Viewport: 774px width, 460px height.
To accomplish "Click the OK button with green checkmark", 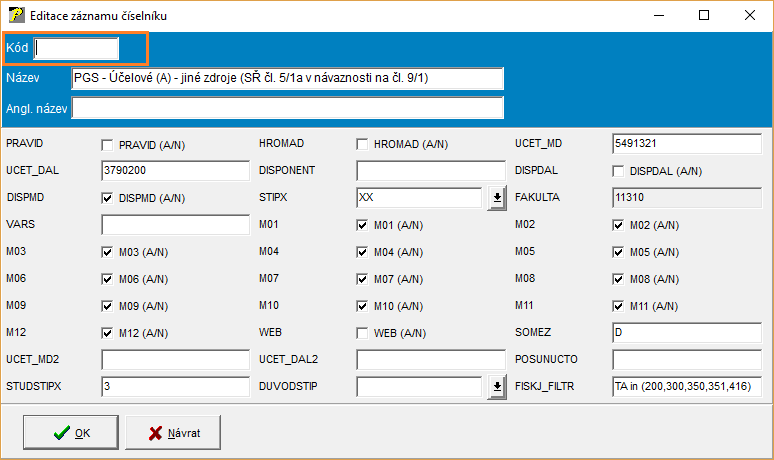I will coord(73,433).
